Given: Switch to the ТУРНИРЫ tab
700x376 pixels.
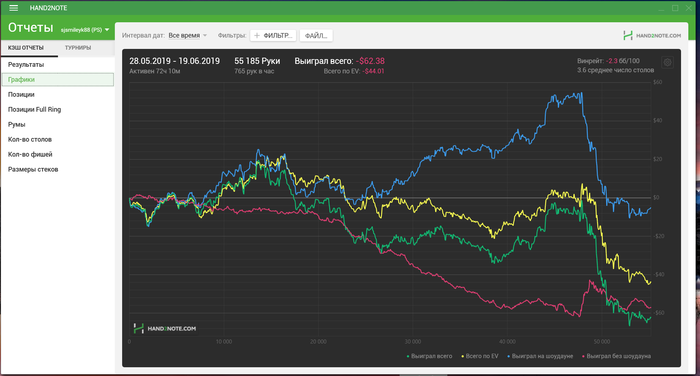Looking at the screenshot, I should point(78,48).
